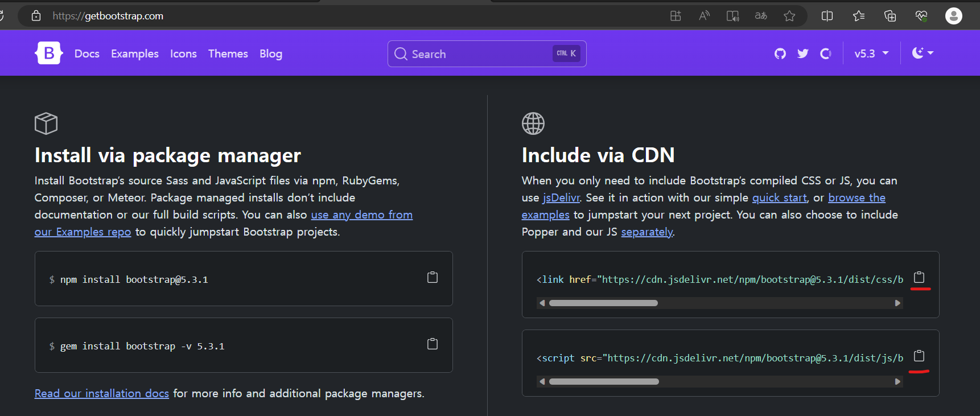Enter Immersive Reader from address bar
This screenshot has height=416, width=980.
[732, 16]
